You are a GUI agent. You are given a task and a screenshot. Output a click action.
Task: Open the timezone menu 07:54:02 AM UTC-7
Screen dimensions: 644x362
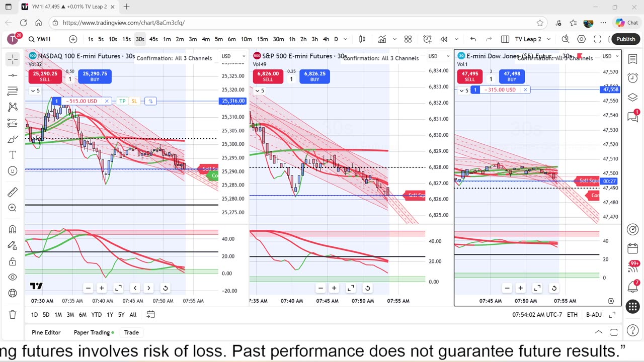(537, 315)
